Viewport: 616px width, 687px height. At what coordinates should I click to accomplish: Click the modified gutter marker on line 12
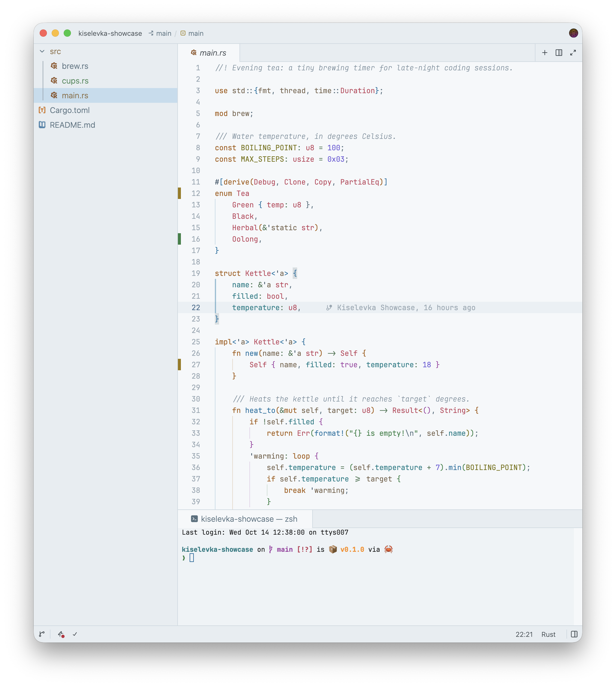pyautogui.click(x=179, y=193)
